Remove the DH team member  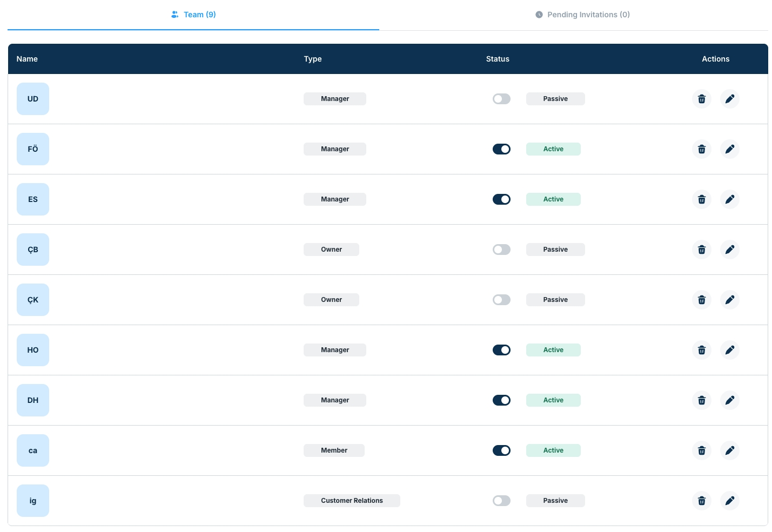click(701, 400)
